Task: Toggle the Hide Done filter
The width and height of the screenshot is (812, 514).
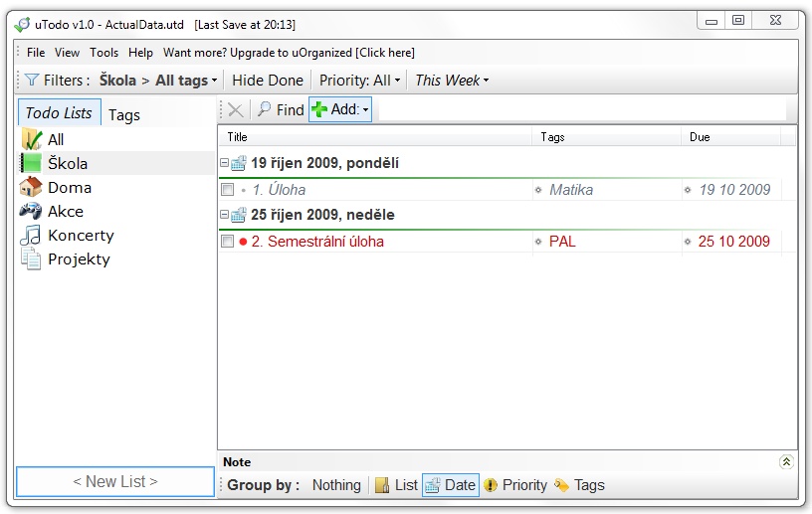Action: [x=268, y=81]
